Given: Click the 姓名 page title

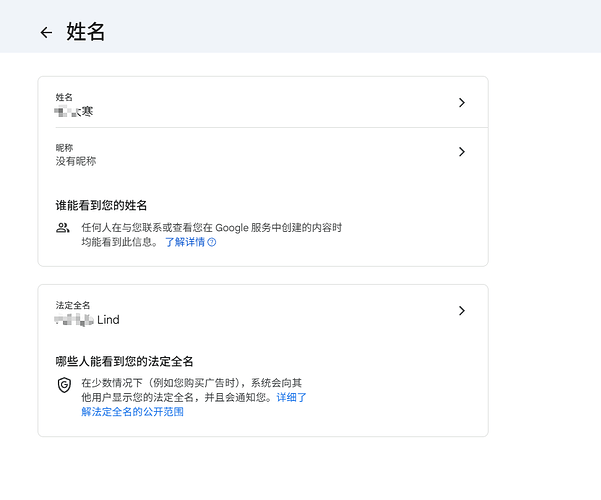Looking at the screenshot, I should [x=85, y=32].
